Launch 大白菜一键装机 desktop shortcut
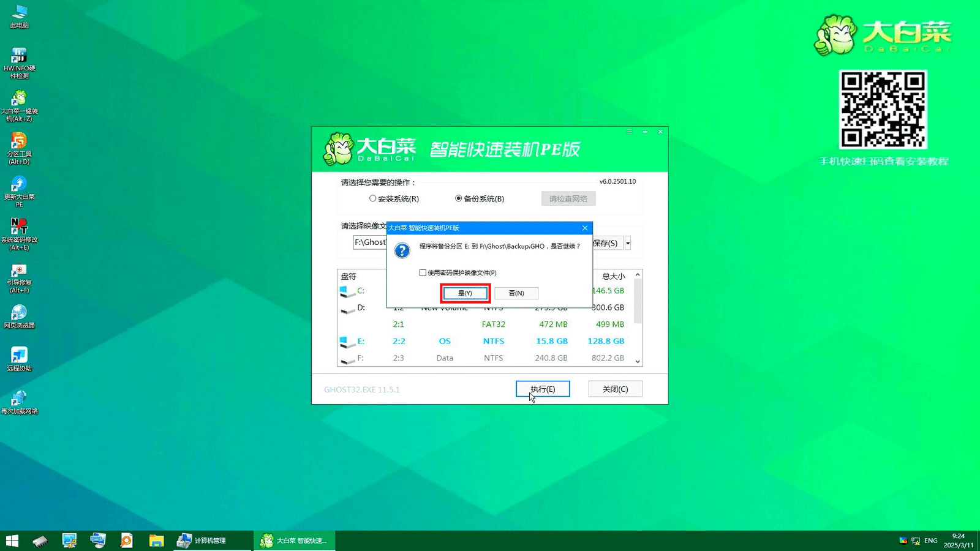This screenshot has height=551, width=980. 19,106
